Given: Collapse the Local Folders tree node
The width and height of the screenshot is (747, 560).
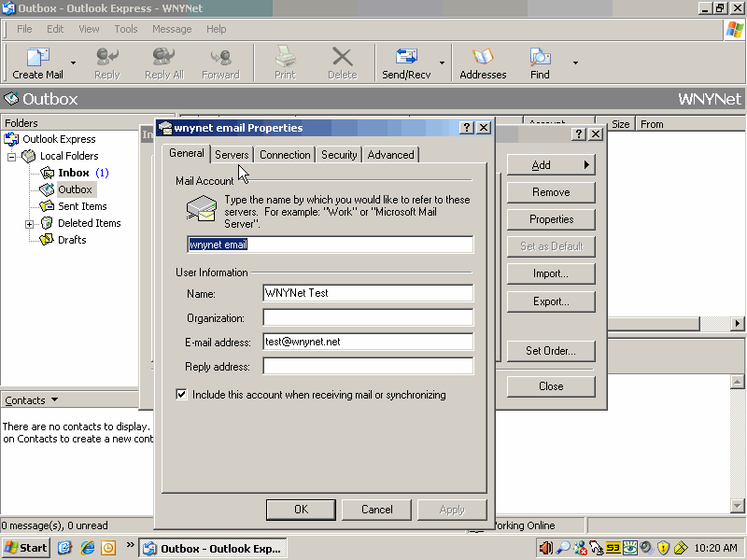Looking at the screenshot, I should coord(11,157).
